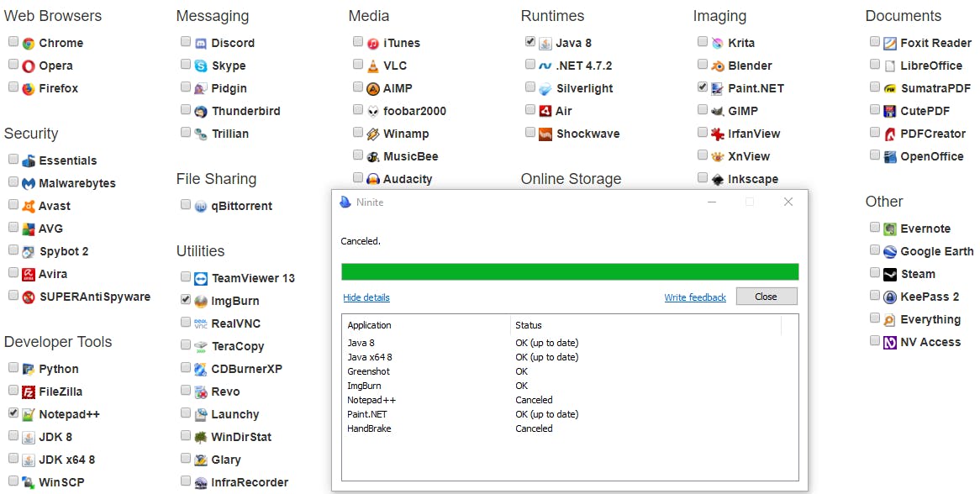
Task: Select the Java x64 8 row
Action: tap(570, 357)
